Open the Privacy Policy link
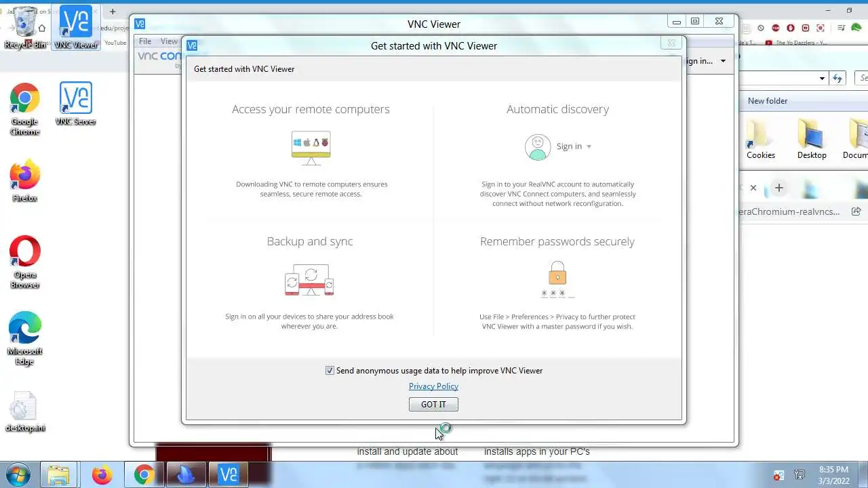Viewport: 868px width, 488px height. pos(433,386)
